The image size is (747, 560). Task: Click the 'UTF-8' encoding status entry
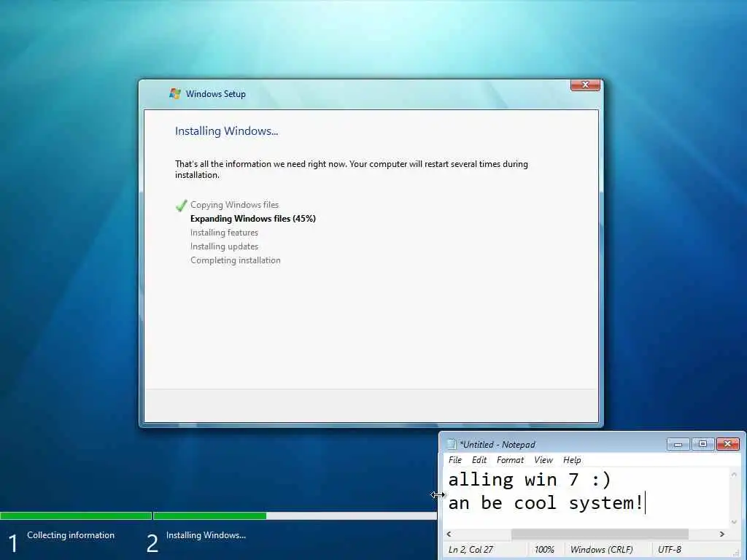(x=670, y=550)
